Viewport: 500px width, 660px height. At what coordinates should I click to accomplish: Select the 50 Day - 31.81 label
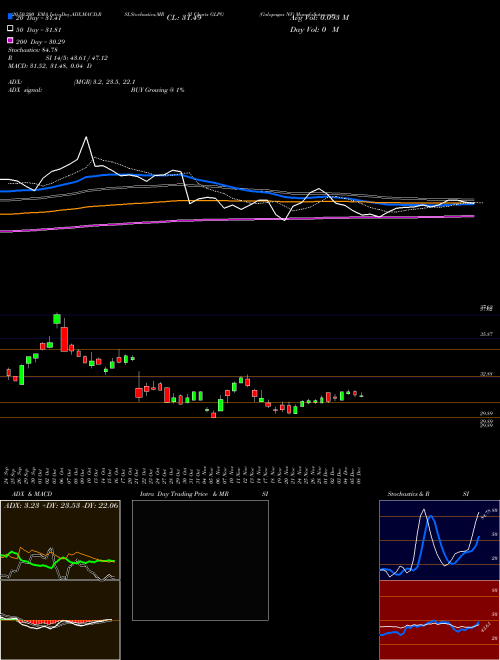point(38,30)
